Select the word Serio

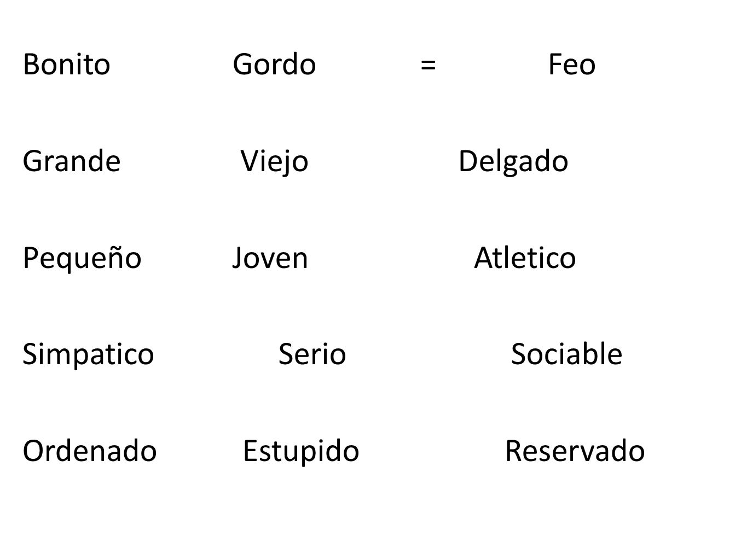(x=312, y=354)
